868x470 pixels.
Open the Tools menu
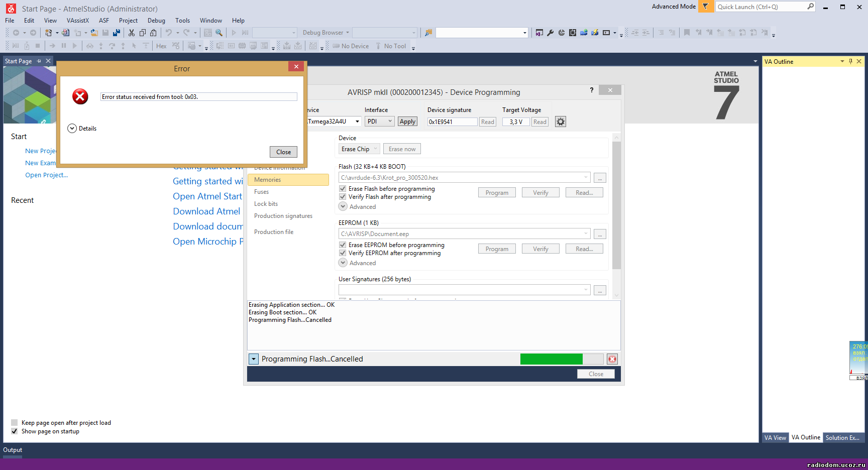[182, 21]
